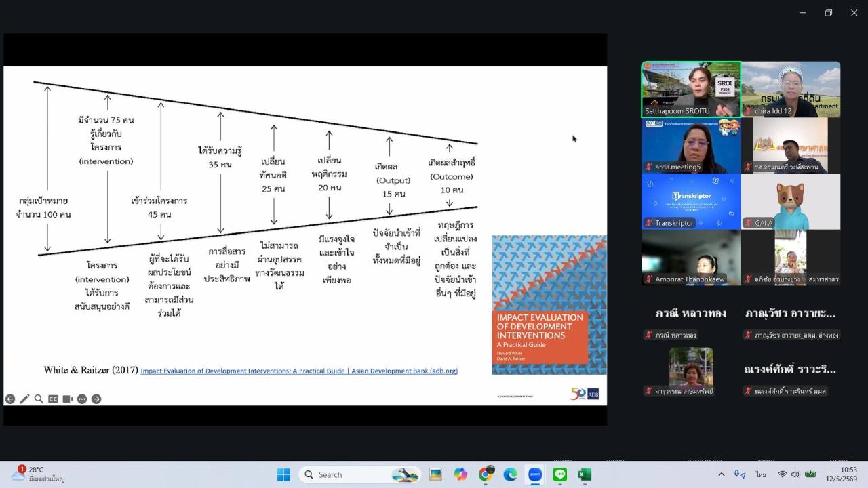Go to previous slide with left arrow
The image size is (868, 488).
(x=10, y=399)
